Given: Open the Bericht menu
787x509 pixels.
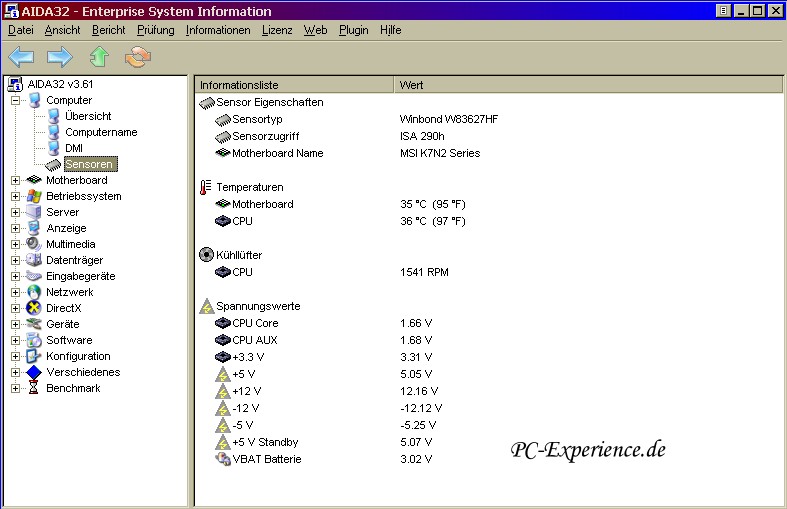Looking at the screenshot, I should [x=108, y=30].
